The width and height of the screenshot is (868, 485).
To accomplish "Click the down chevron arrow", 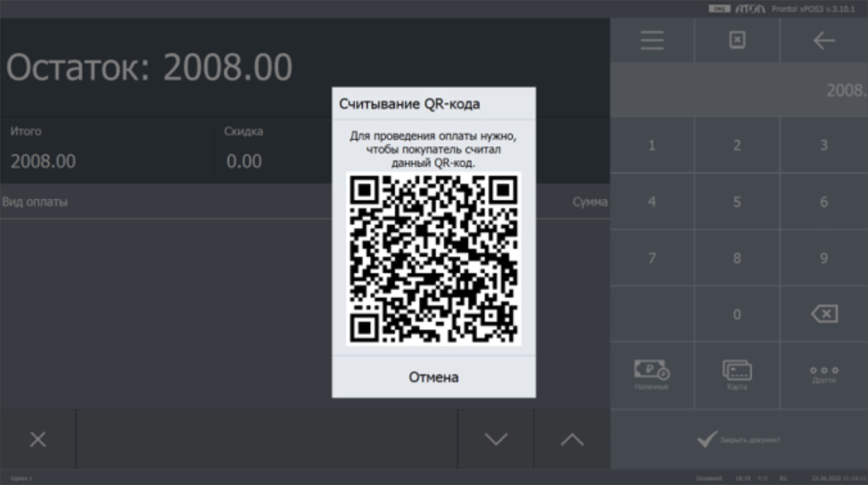I will 496,439.
